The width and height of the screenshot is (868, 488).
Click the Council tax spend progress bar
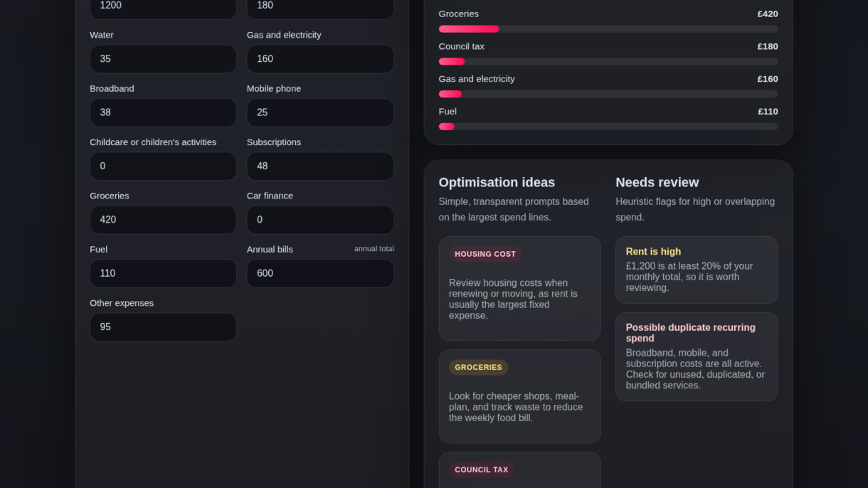coord(608,62)
